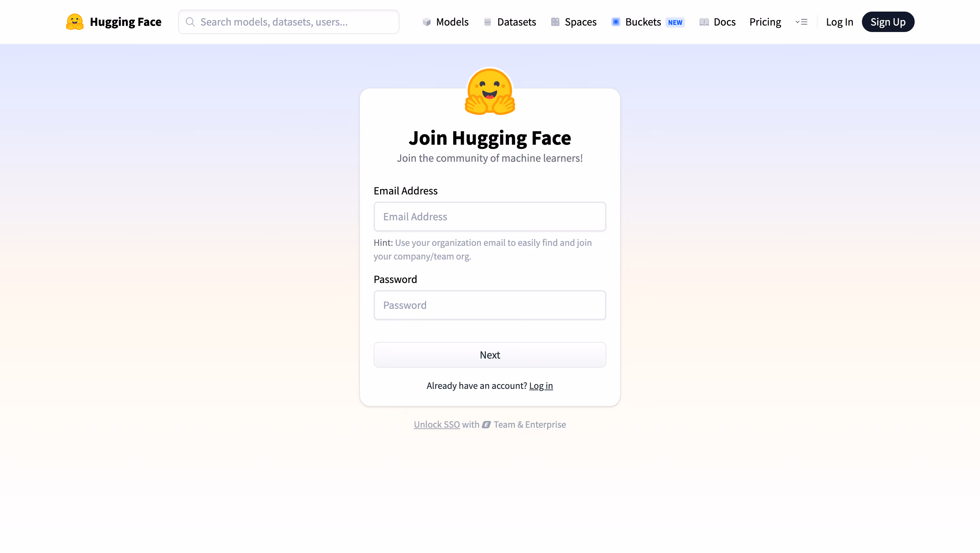Open the Spaces menu item
This screenshot has width=980, height=553.
pyautogui.click(x=574, y=22)
